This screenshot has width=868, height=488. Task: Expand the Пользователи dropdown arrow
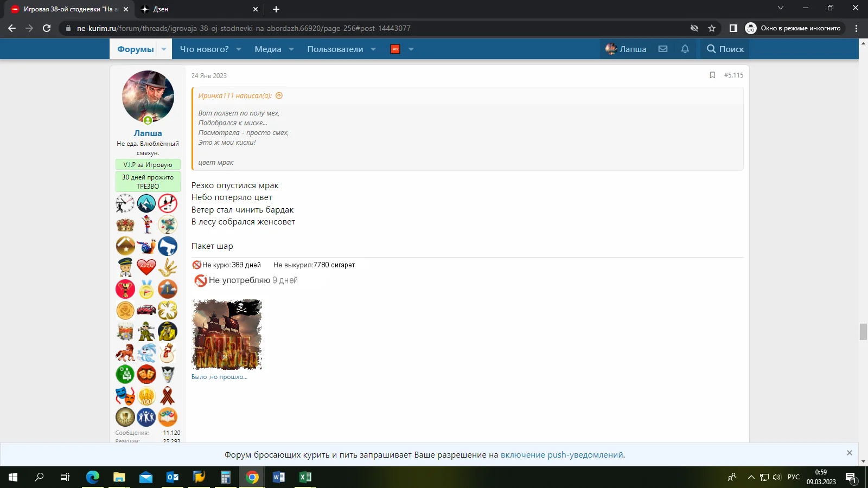373,49
